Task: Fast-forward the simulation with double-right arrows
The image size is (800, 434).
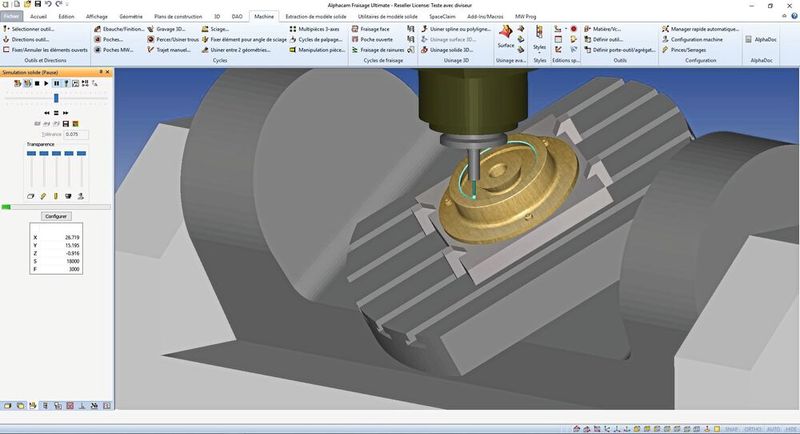Action: tap(65, 113)
